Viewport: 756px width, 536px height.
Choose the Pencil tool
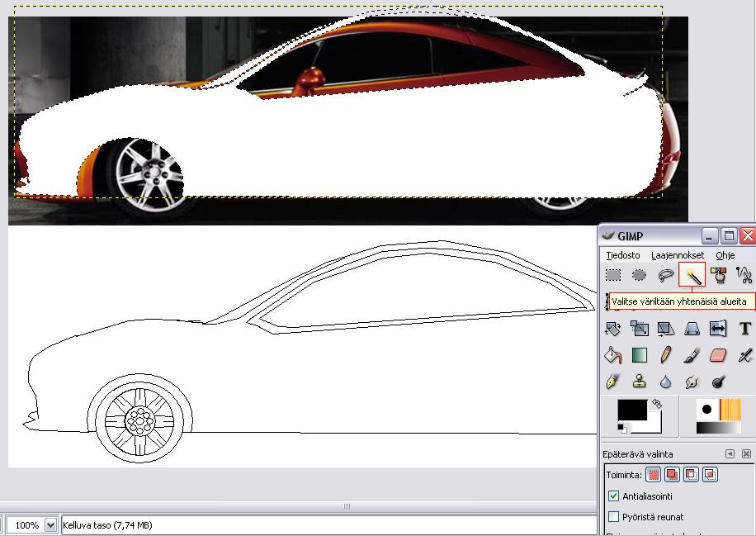tap(665, 355)
